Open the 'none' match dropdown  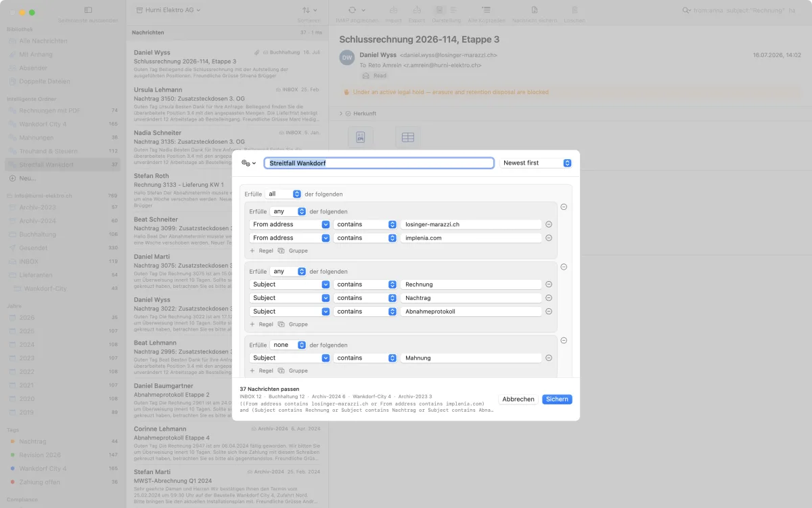[x=288, y=345]
